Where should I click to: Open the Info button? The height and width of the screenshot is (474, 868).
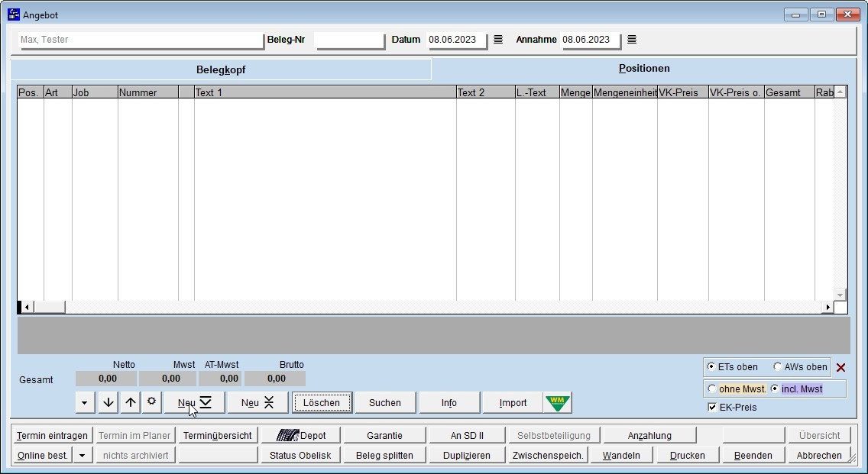[x=449, y=403]
